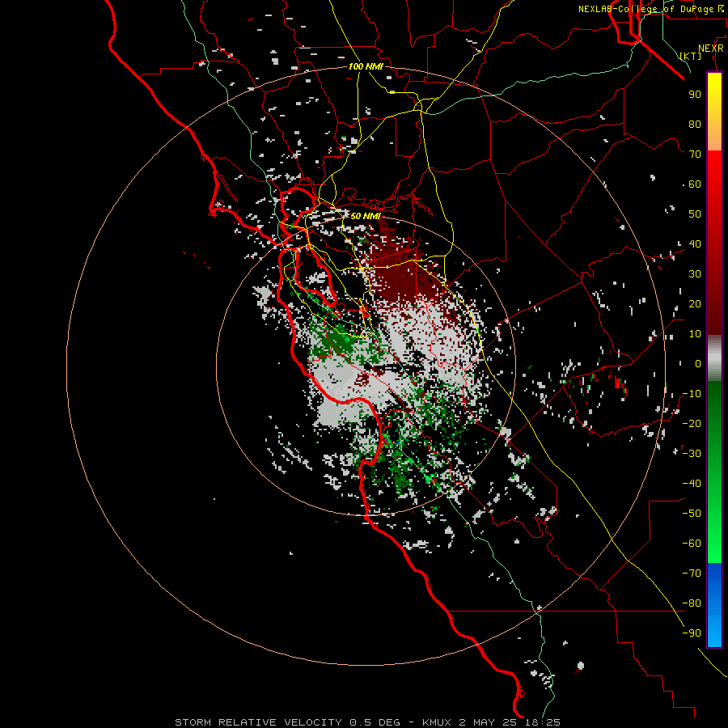Screen dimensions: 728x728
Task: Click the 0 value on velocity scale
Action: pos(698,364)
